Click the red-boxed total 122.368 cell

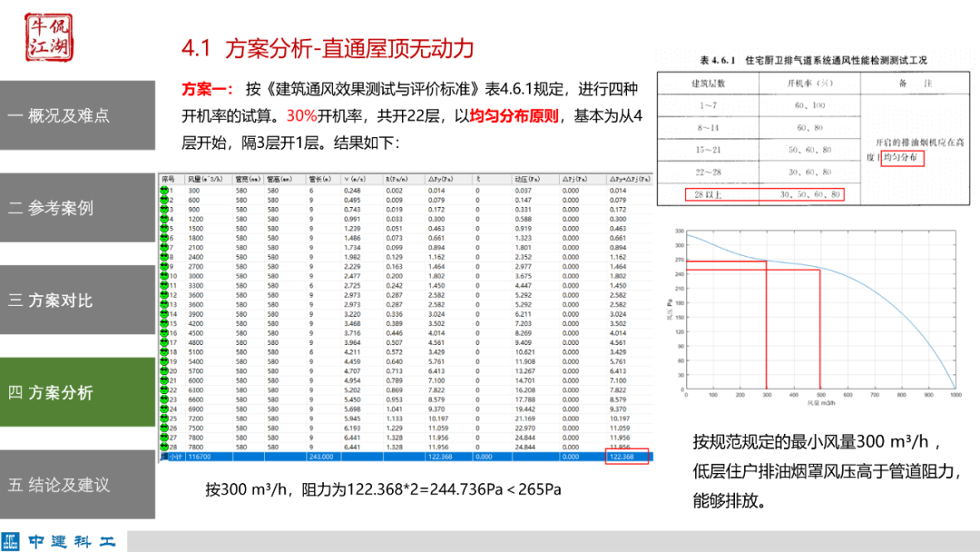[627, 457]
